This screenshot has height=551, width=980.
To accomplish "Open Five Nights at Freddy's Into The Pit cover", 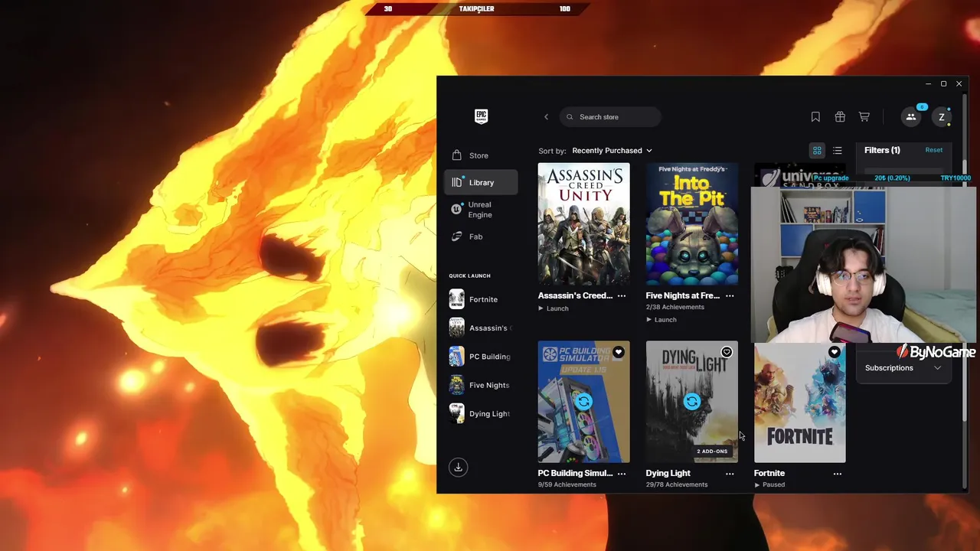I will pyautogui.click(x=691, y=223).
